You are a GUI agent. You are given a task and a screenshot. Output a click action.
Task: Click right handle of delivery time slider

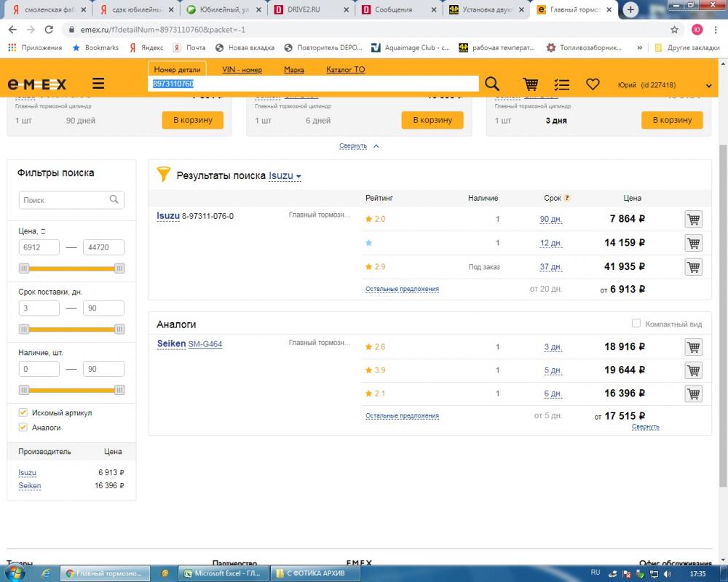[x=119, y=329]
